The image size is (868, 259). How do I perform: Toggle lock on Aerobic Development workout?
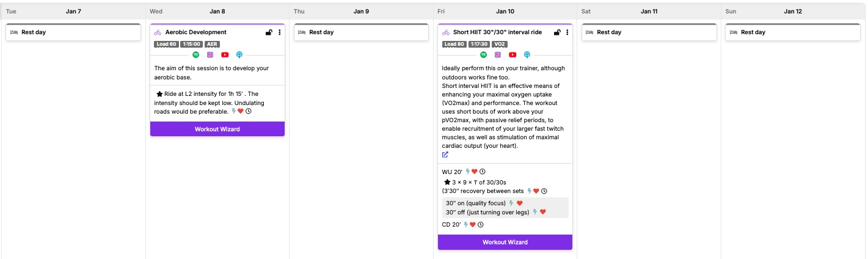click(x=269, y=32)
